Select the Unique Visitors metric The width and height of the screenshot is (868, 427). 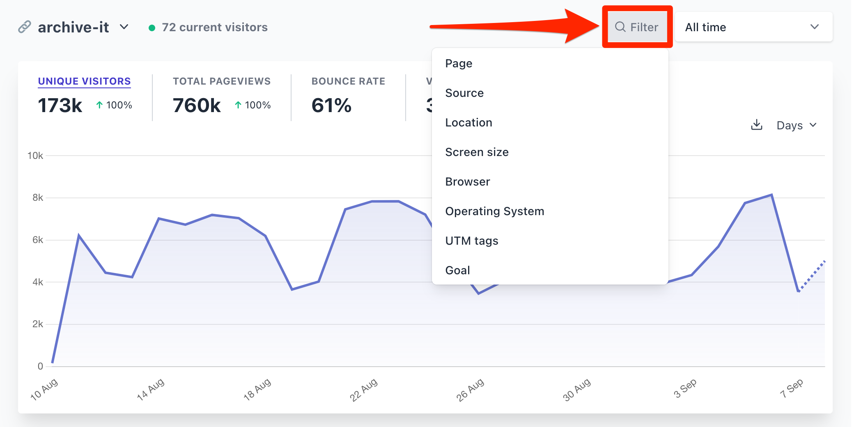click(84, 81)
